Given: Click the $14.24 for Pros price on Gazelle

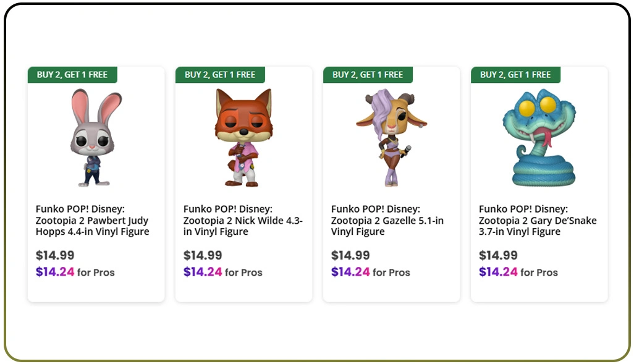Looking at the screenshot, I should pyautogui.click(x=370, y=272).
